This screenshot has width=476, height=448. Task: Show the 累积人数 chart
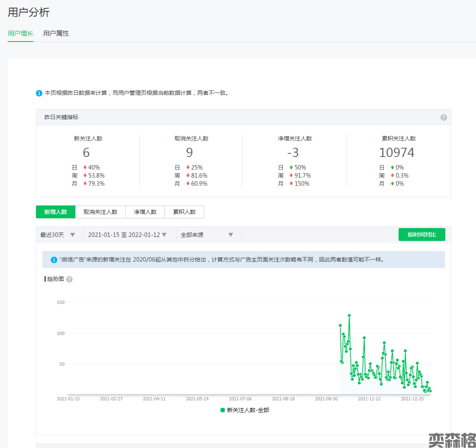184,212
